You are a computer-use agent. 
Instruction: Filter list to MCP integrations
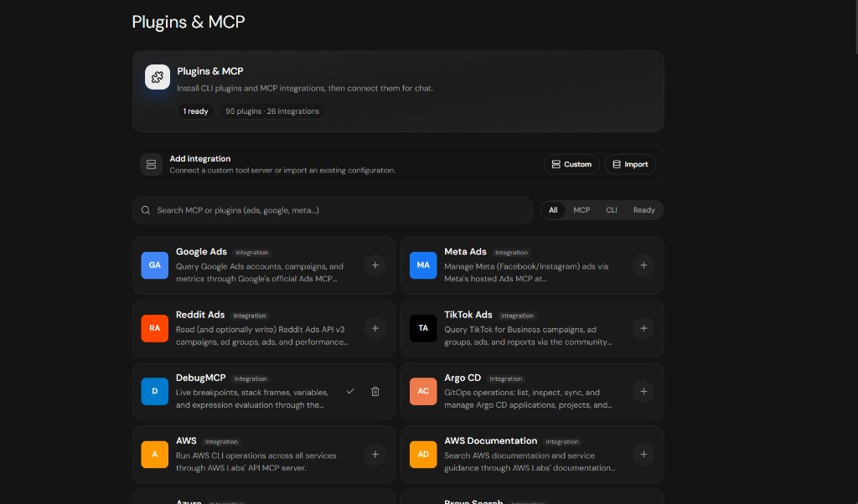[581, 210]
